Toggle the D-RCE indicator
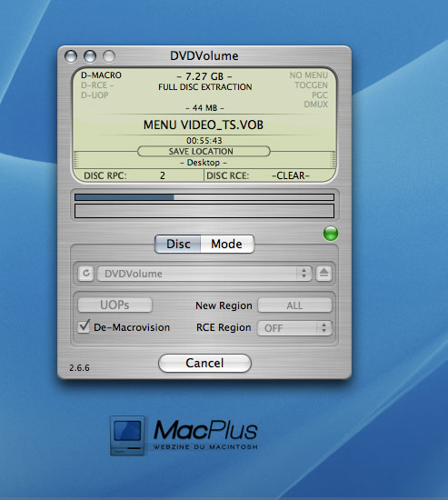The image size is (448, 500). coord(97,85)
